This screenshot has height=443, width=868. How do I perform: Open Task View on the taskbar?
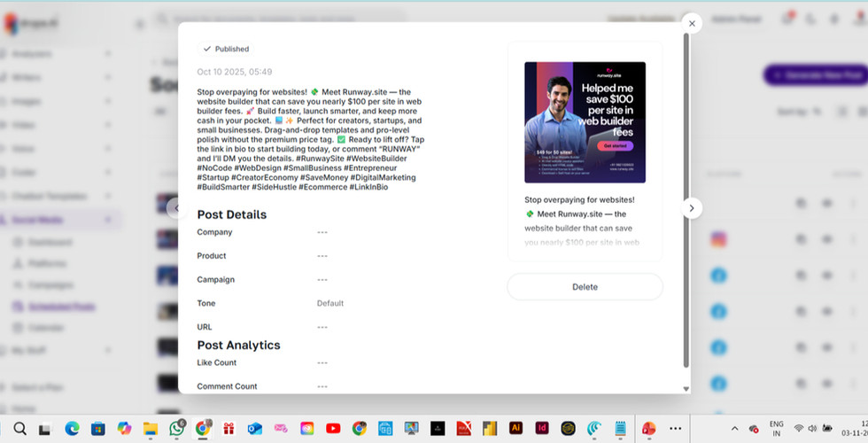45,429
